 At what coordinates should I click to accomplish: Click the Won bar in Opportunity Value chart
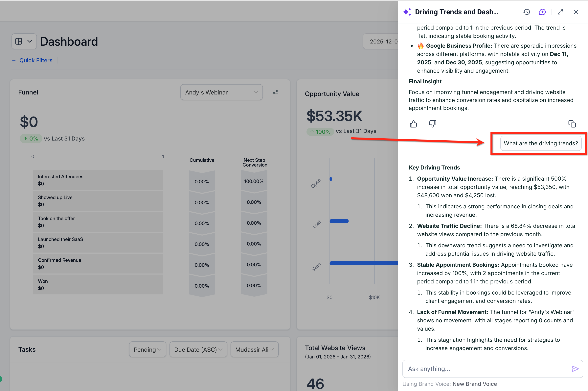click(363, 263)
